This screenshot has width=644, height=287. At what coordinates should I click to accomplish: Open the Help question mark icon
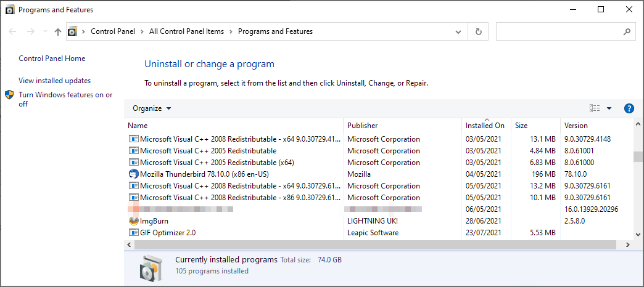629,108
